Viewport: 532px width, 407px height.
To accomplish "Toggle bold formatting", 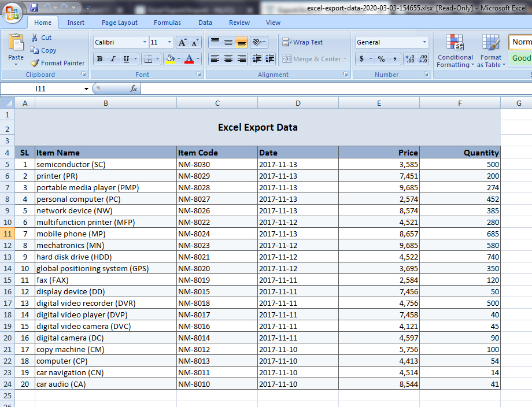I will pyautogui.click(x=99, y=59).
